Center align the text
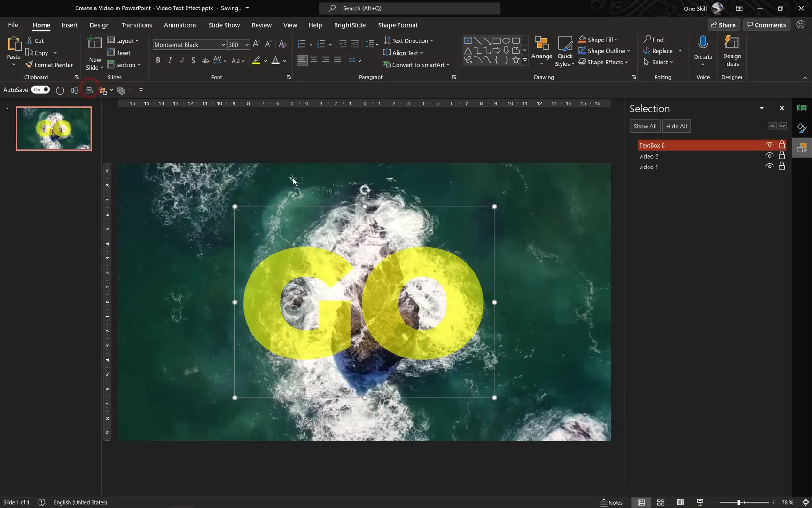812x508 pixels. [x=313, y=60]
